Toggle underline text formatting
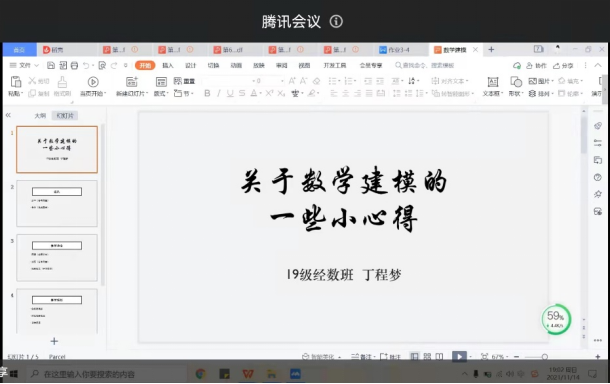 point(230,93)
